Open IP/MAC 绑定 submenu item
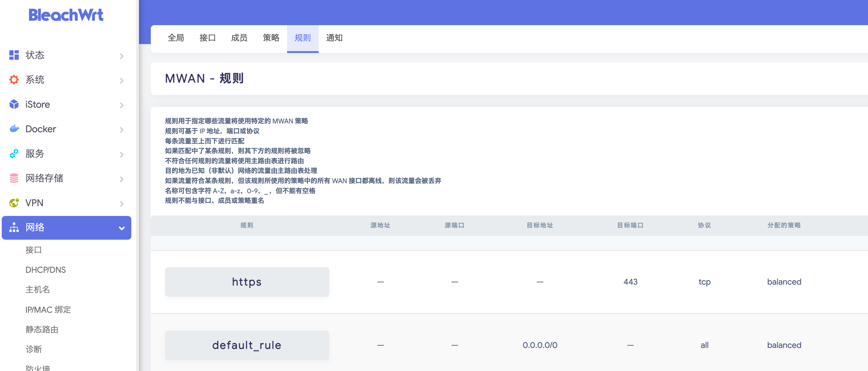This screenshot has width=868, height=371. coord(48,310)
